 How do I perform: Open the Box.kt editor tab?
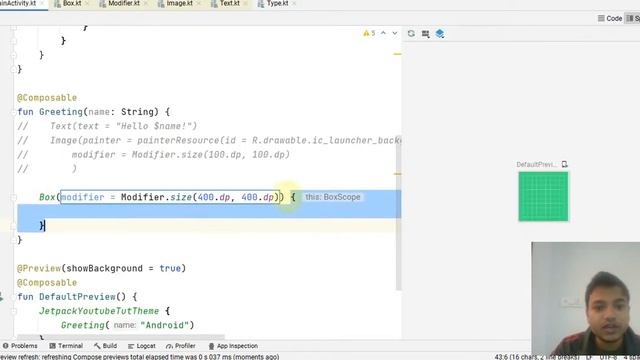(x=72, y=3)
